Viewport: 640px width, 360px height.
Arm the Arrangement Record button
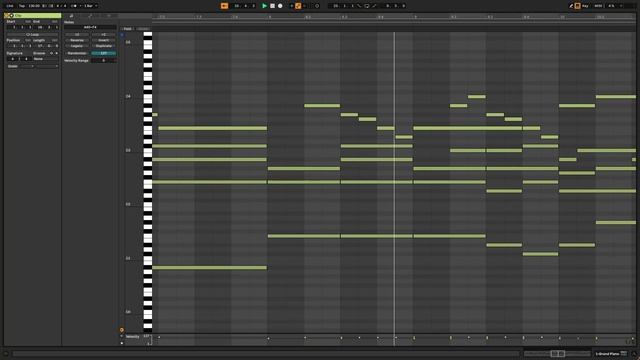pyautogui.click(x=280, y=6)
